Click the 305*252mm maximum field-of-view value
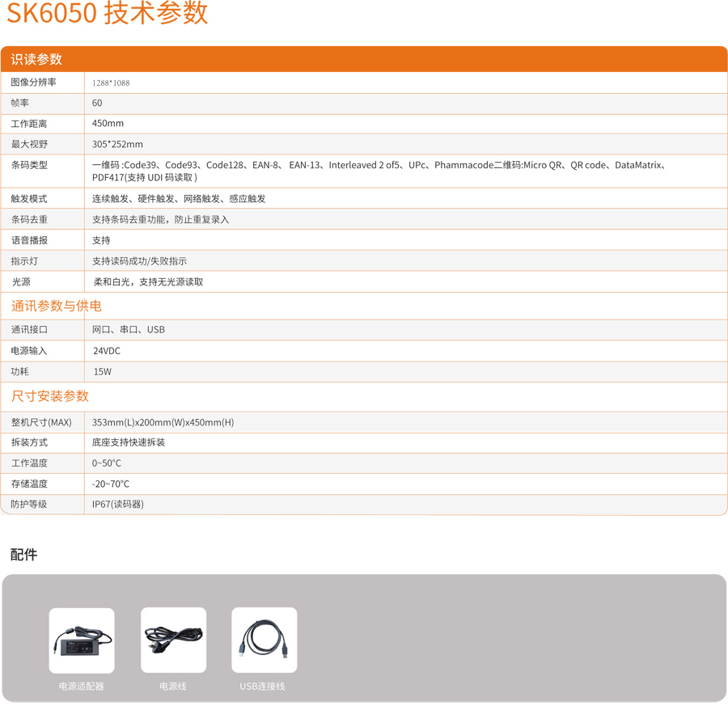The image size is (728, 706). click(x=117, y=144)
